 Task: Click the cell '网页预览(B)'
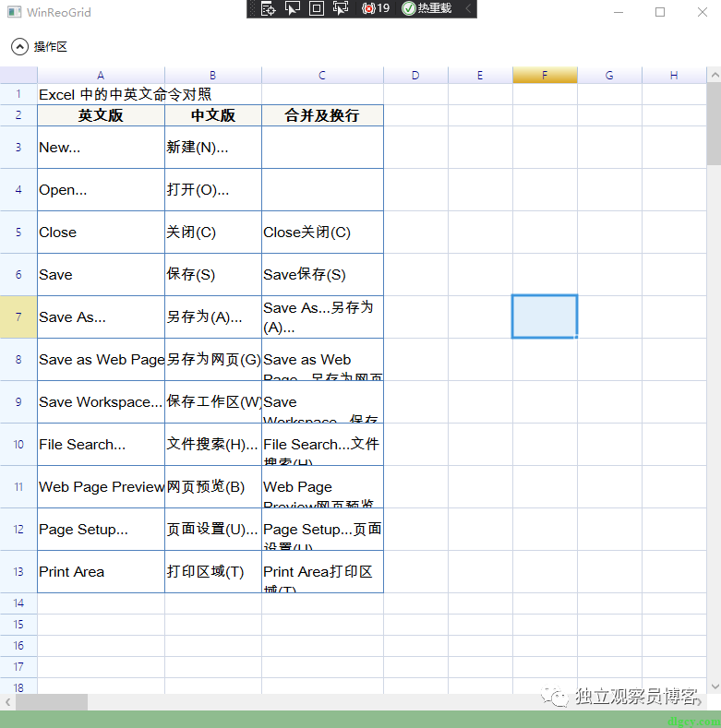(x=212, y=487)
